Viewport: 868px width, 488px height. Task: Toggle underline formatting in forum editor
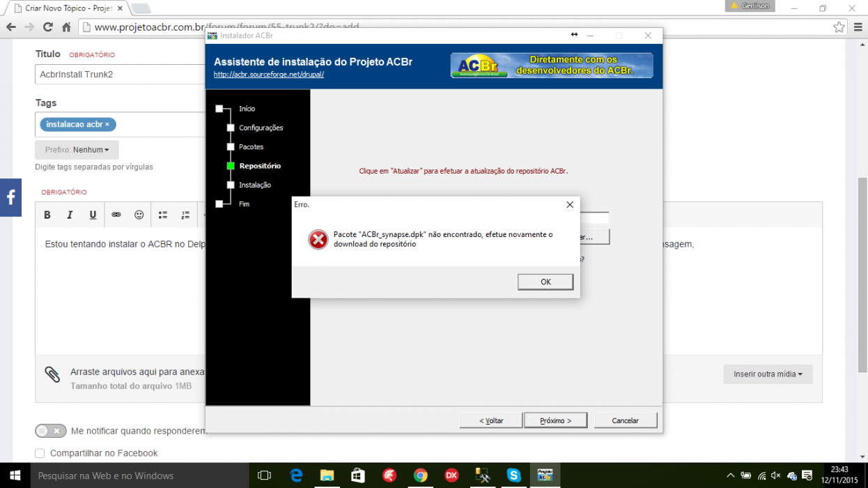pos(93,215)
